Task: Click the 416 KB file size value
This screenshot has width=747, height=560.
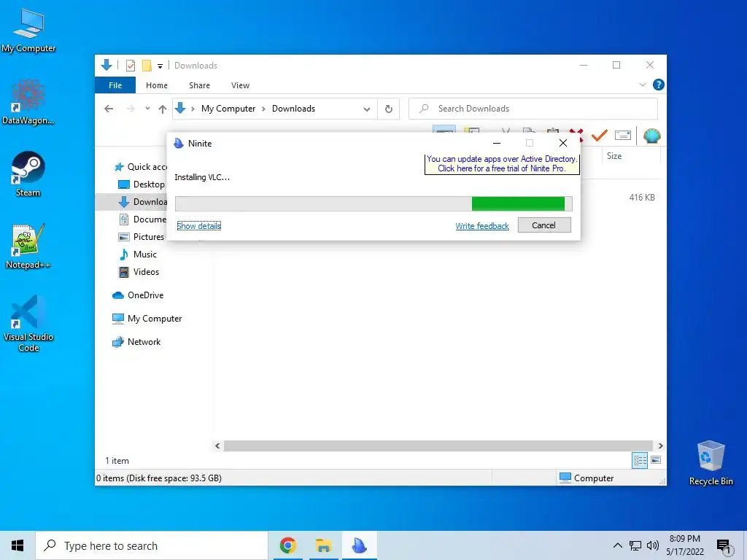Action: (642, 197)
